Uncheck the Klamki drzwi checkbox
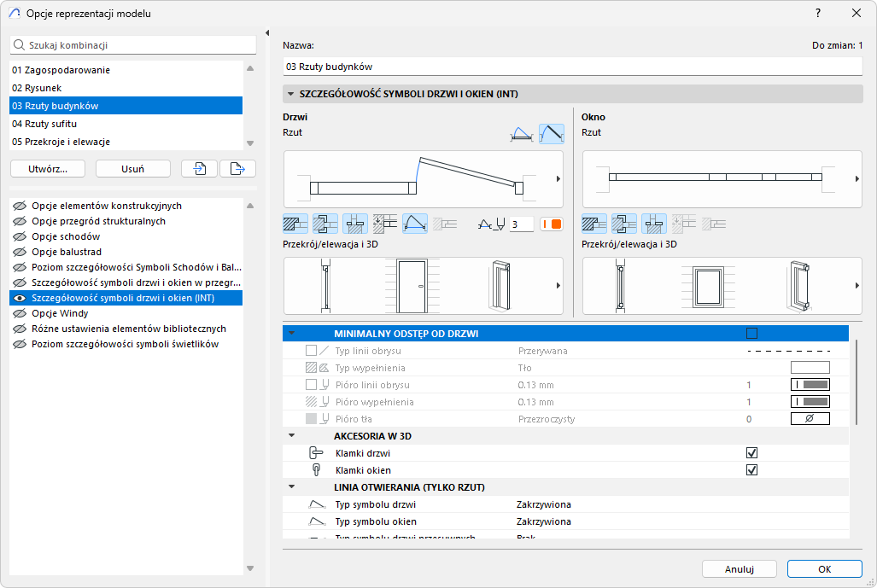877x588 pixels. click(752, 453)
